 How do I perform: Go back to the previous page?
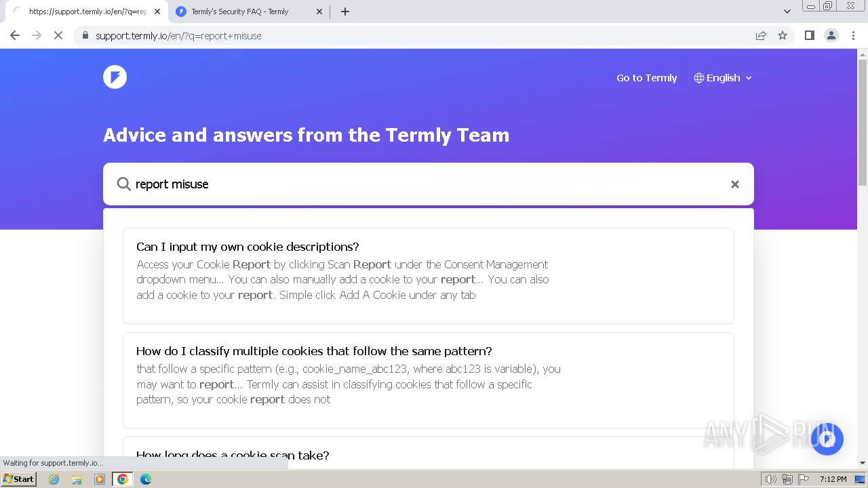(15, 35)
